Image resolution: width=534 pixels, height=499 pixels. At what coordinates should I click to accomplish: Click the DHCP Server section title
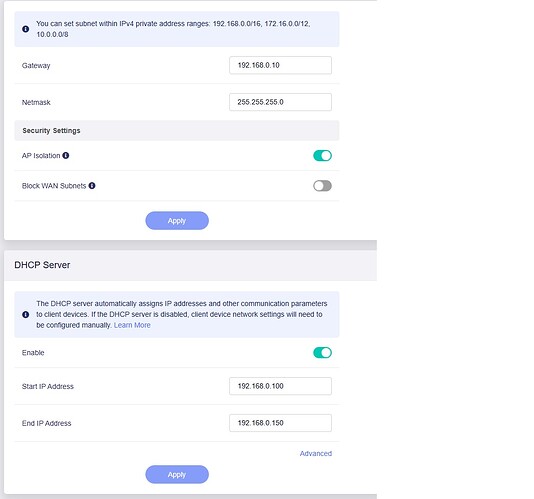pyautogui.click(x=42, y=265)
